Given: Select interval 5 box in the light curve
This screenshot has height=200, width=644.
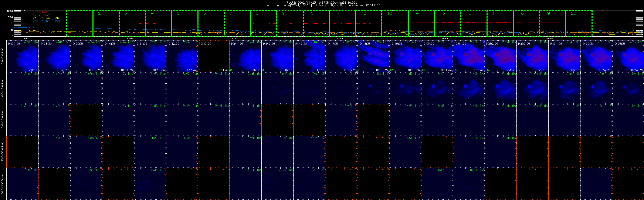Looking at the screenshot, I should point(185,23).
